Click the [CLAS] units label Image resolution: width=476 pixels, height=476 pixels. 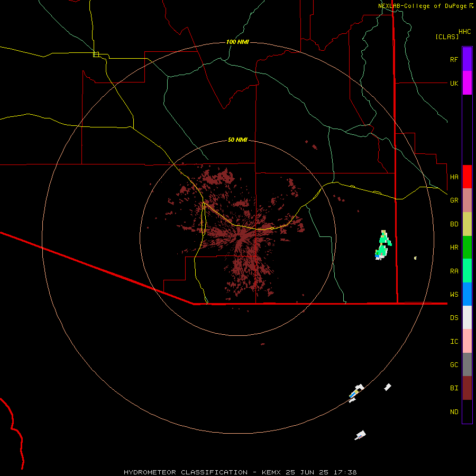click(x=447, y=36)
